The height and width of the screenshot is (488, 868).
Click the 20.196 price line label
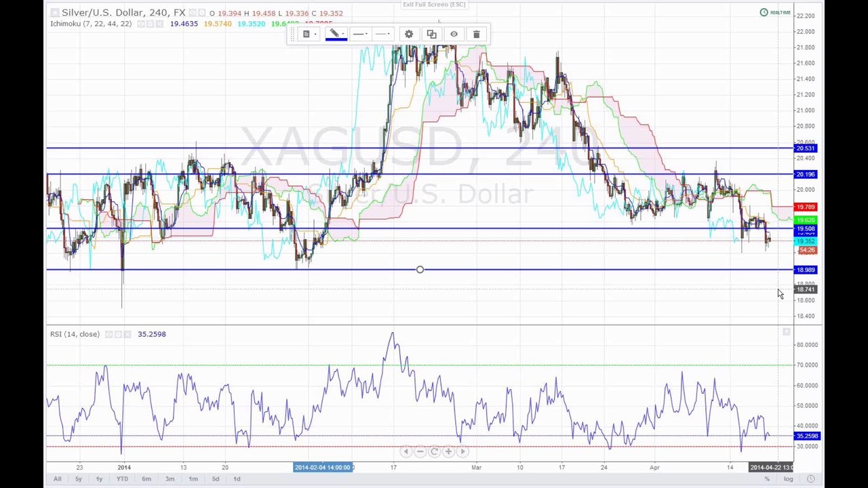tap(806, 175)
